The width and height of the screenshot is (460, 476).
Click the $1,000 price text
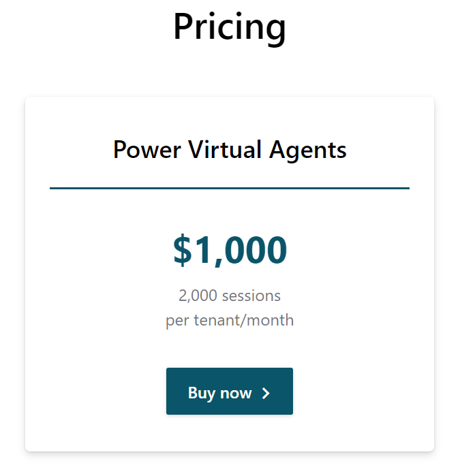pyautogui.click(x=230, y=250)
